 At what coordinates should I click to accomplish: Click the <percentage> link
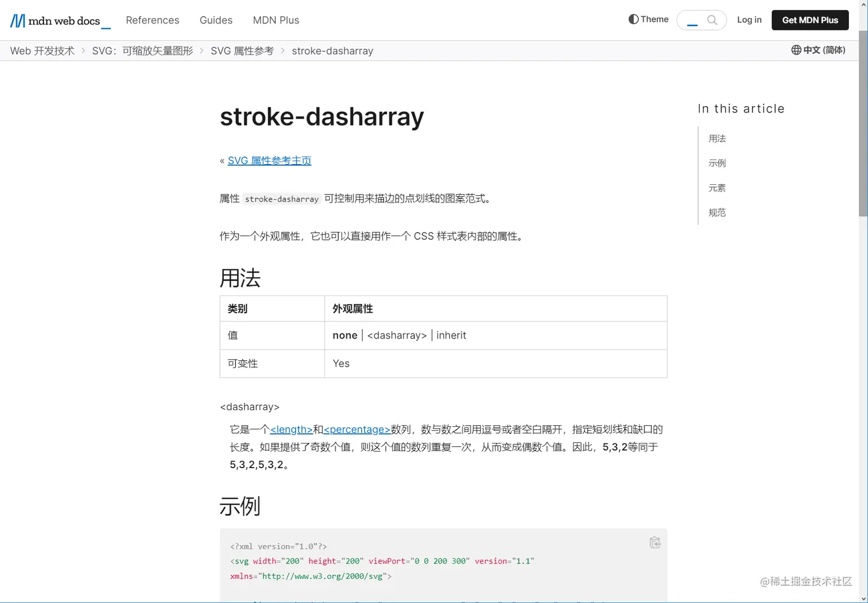click(356, 429)
